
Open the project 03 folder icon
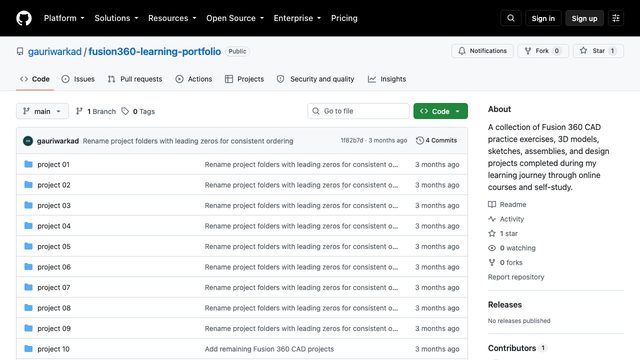point(28,205)
